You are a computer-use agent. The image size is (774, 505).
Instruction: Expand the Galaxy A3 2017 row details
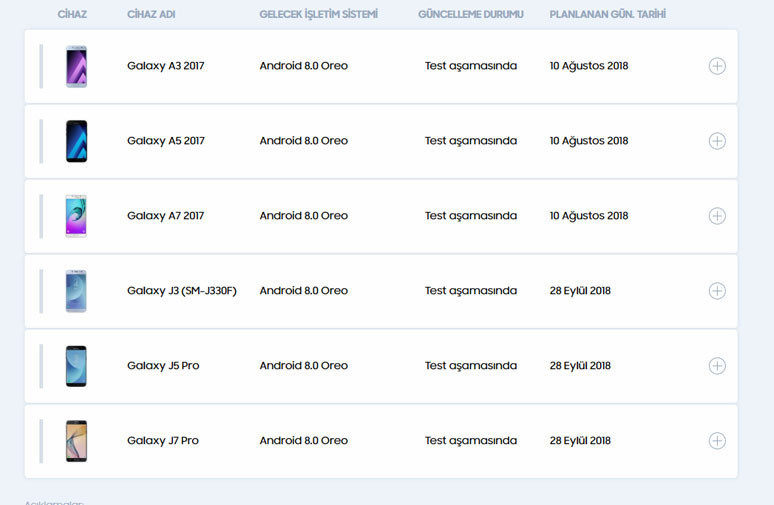(x=716, y=66)
